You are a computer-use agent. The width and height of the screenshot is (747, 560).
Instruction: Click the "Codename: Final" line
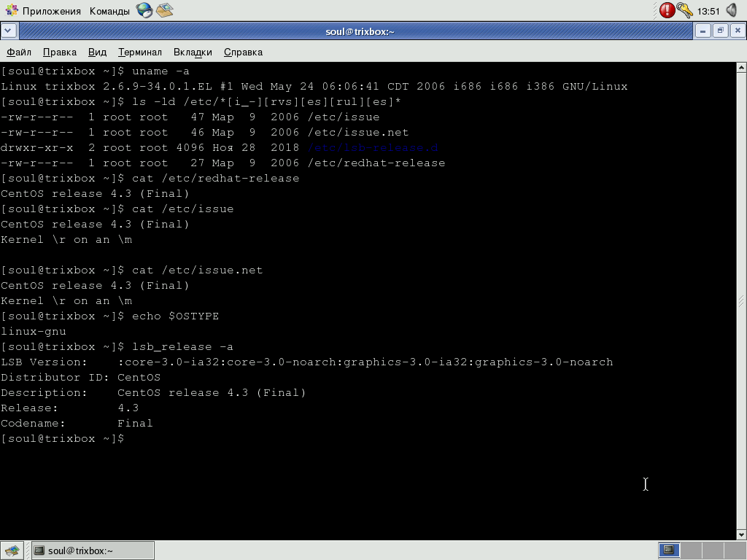pyautogui.click(x=77, y=423)
